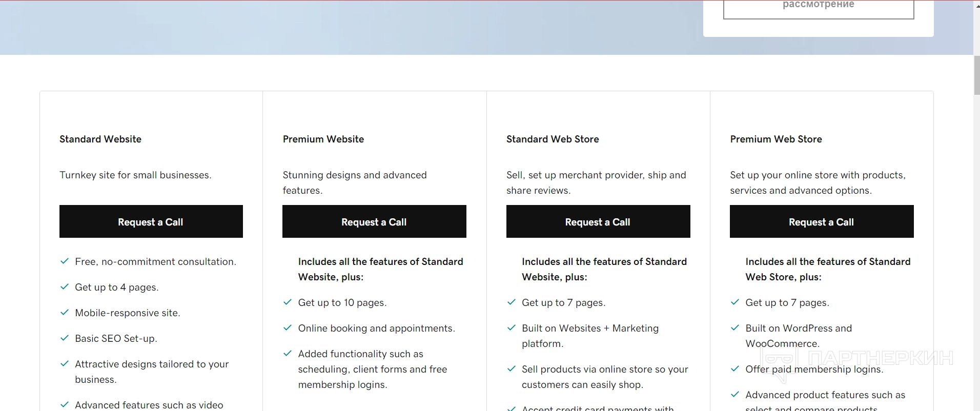Select the "Premium Web Store" plan heading
Viewport: 980px width, 411px height.
[776, 139]
